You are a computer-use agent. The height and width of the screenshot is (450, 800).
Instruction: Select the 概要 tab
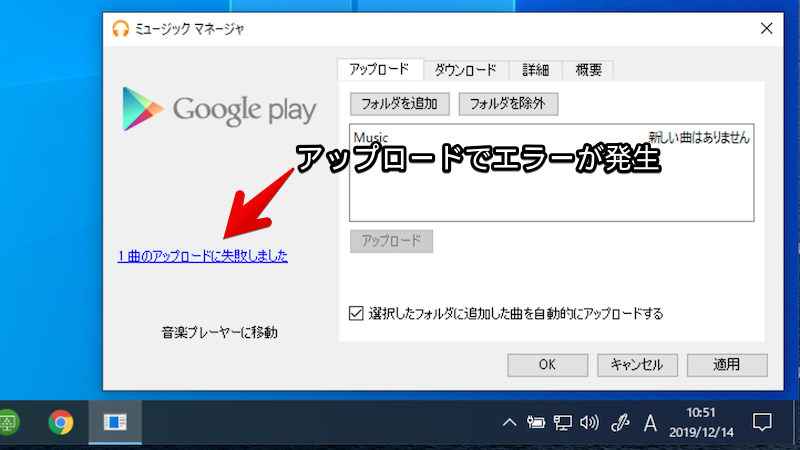pos(588,70)
